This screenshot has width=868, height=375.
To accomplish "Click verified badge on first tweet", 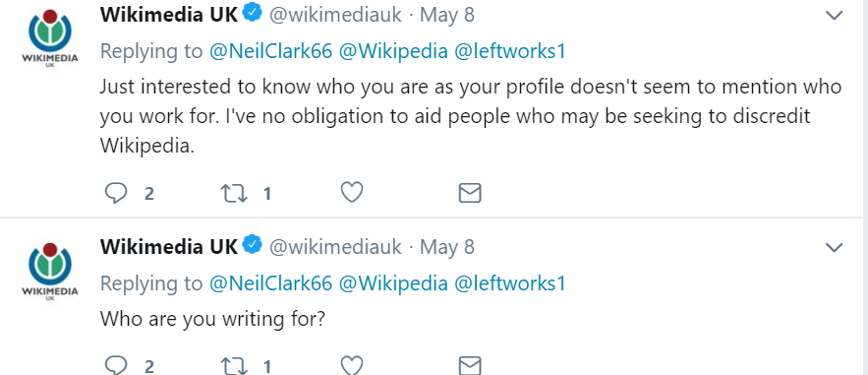I will pos(253,14).
